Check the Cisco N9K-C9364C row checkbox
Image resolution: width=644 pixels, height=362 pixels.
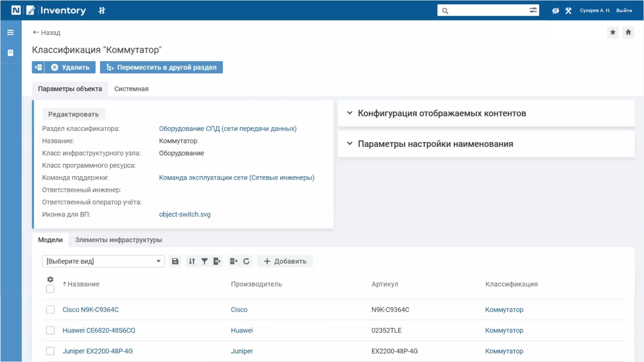point(51,310)
